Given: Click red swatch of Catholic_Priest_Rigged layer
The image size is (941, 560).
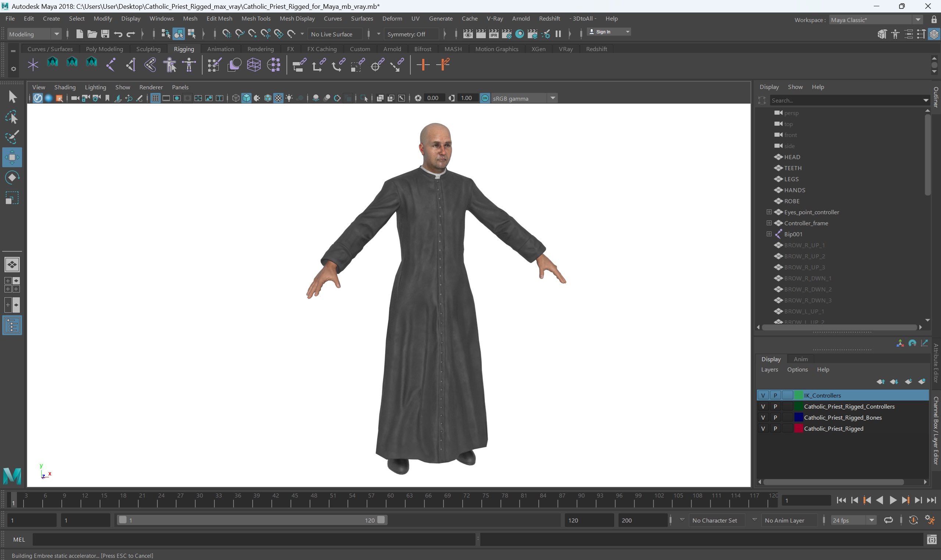Looking at the screenshot, I should pyautogui.click(x=798, y=428).
